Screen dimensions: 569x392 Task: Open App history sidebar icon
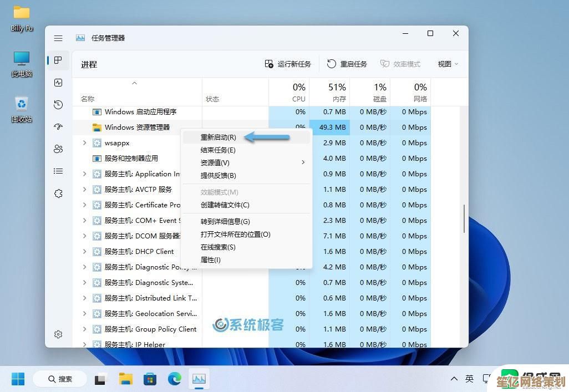click(x=58, y=105)
